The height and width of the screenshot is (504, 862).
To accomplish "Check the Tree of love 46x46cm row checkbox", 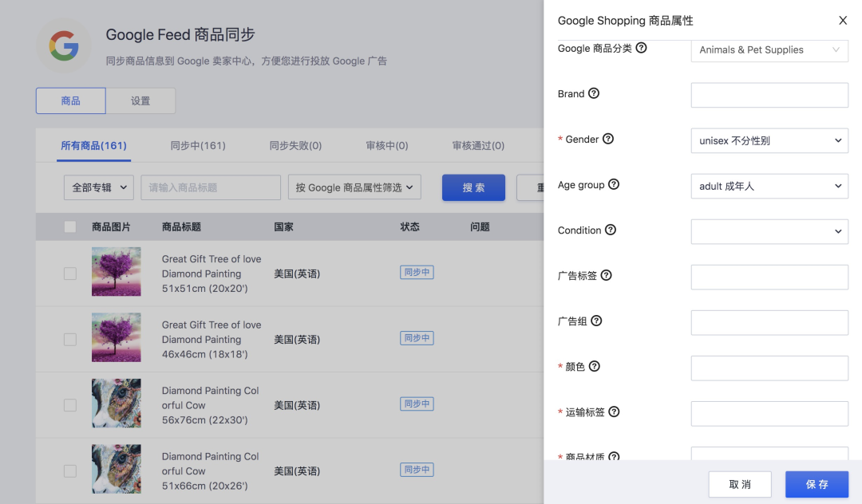I will (69, 339).
